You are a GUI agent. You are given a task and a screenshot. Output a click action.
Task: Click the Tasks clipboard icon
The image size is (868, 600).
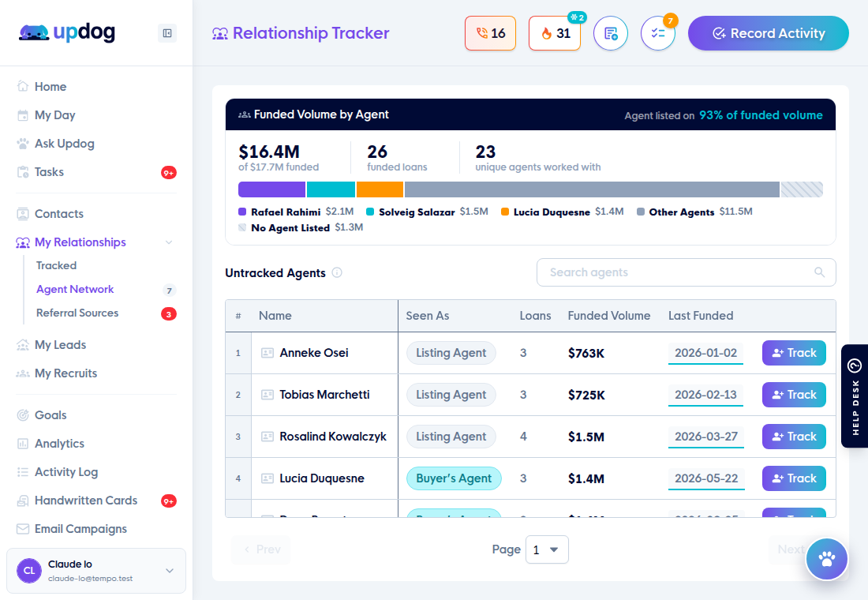23,172
